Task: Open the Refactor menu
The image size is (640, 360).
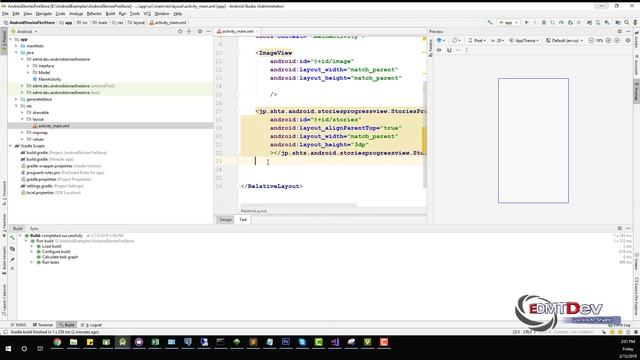Action: [x=94, y=14]
